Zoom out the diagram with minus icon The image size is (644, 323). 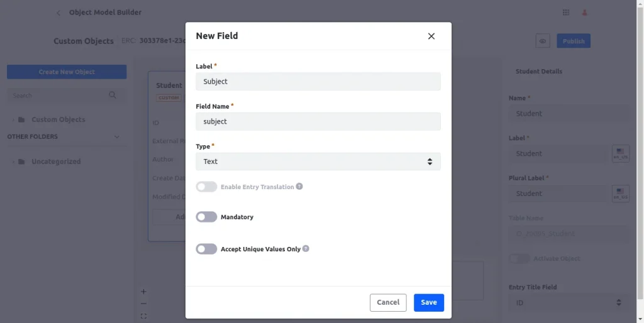coord(143,304)
